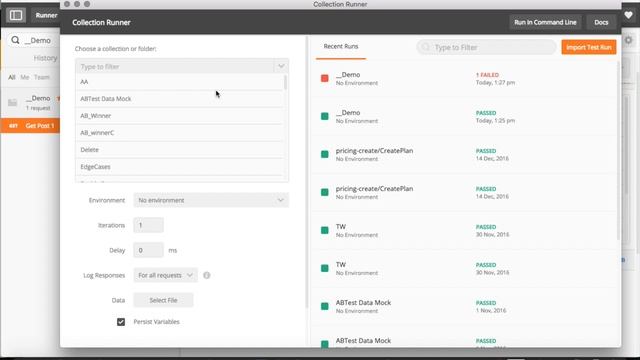Click Recent Runs list scrollbar
The image size is (640, 360).
point(618,151)
